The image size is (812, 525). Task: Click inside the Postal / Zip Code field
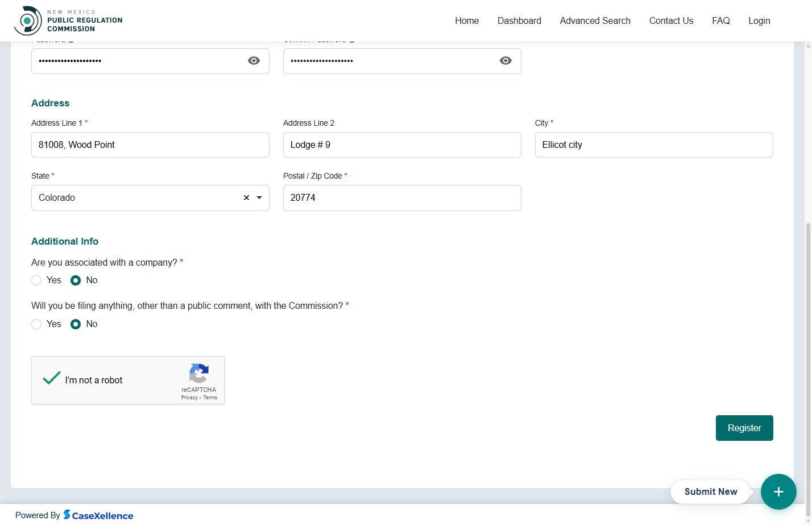(x=402, y=197)
